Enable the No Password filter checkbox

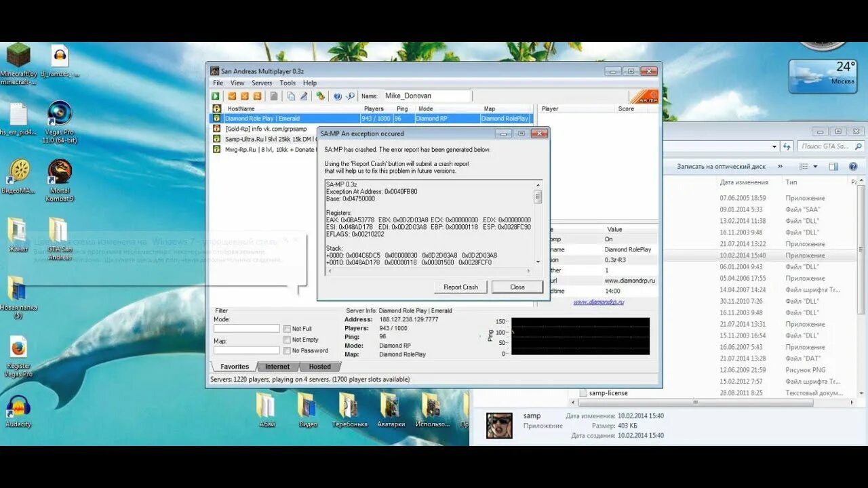[x=287, y=350]
